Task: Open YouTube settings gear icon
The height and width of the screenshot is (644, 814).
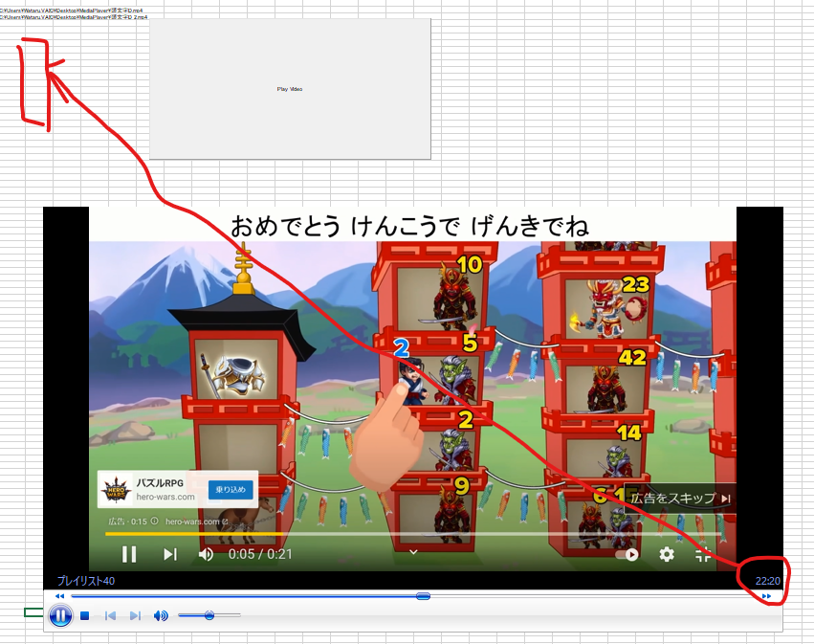Action: pos(667,555)
